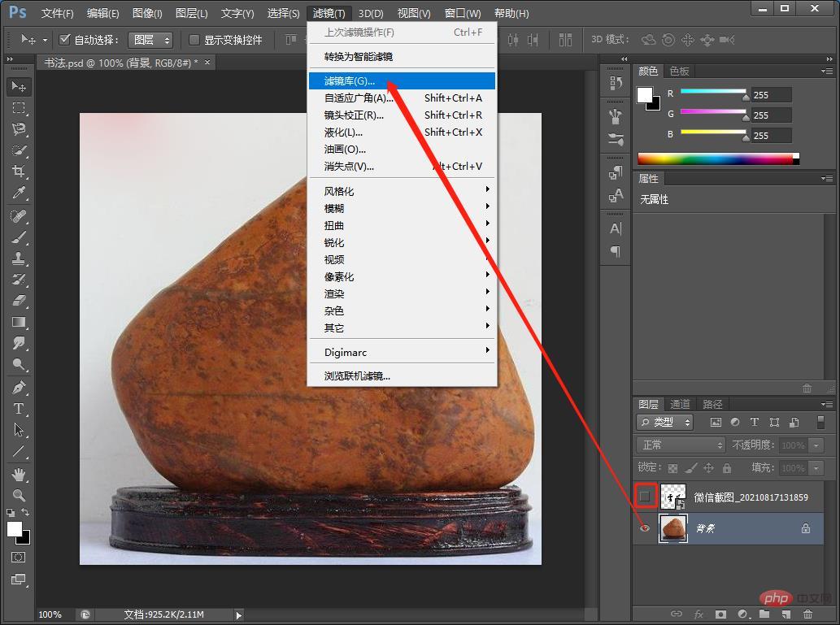Toggle lock position icon

click(709, 468)
